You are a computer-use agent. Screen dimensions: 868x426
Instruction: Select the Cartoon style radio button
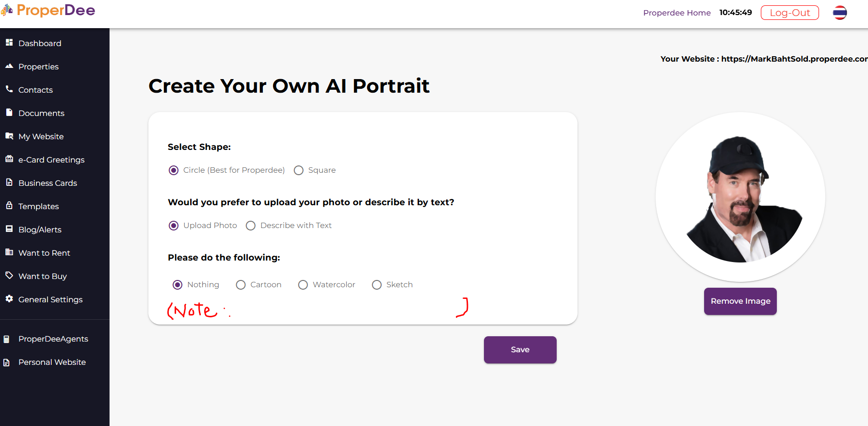(x=241, y=285)
